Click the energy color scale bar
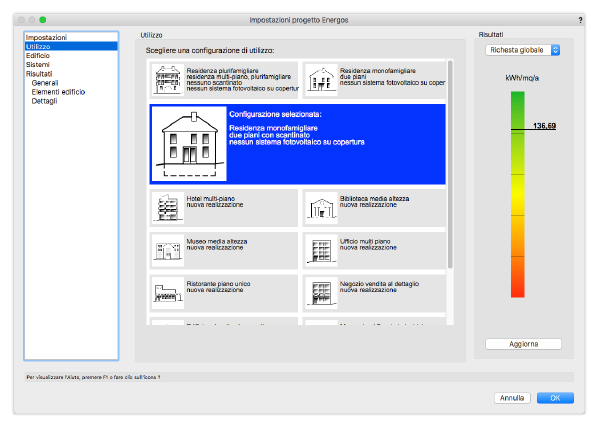The image size is (591, 425). 518,194
